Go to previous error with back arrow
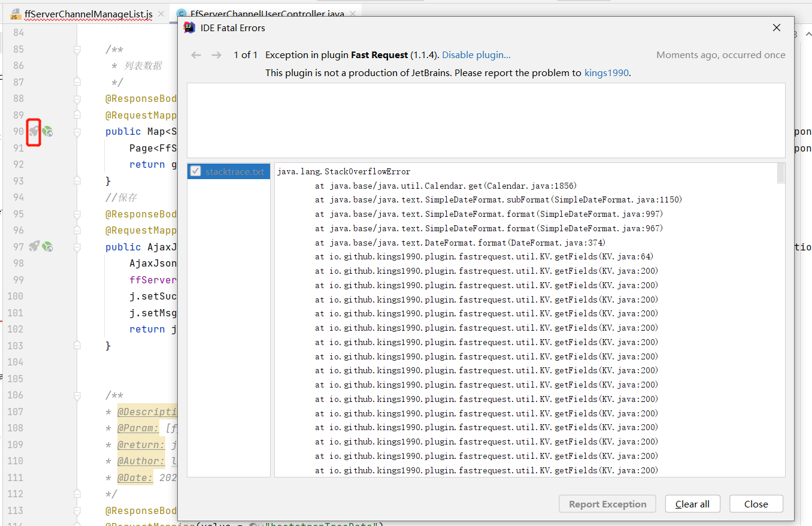Image resolution: width=812 pixels, height=526 pixels. (196, 55)
